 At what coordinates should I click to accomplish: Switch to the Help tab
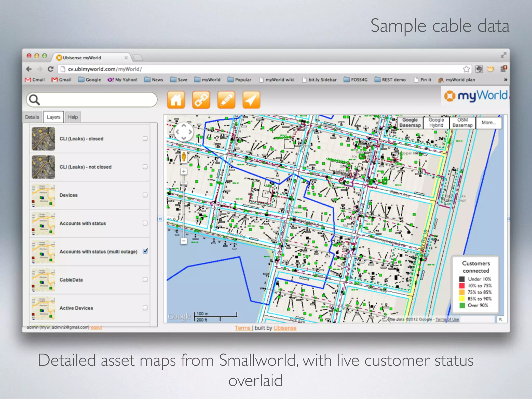pyautogui.click(x=73, y=117)
